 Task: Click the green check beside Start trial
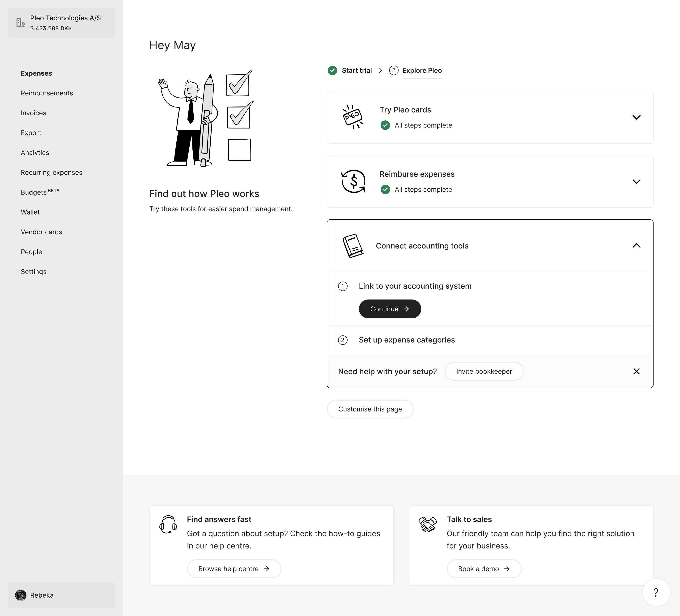click(x=332, y=70)
